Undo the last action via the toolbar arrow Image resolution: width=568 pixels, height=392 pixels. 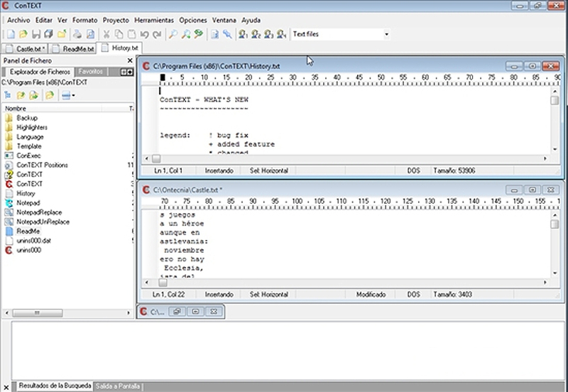[x=145, y=34]
